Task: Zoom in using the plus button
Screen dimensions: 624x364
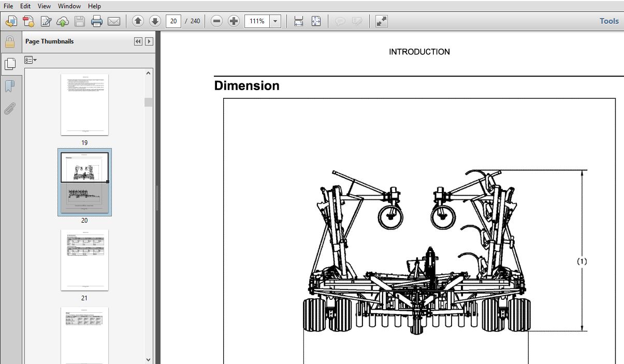Action: (234, 21)
